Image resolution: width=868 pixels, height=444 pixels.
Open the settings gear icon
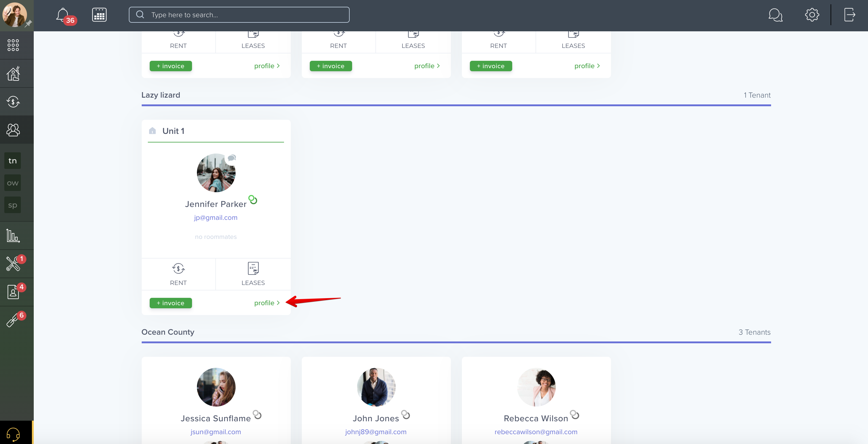(812, 15)
